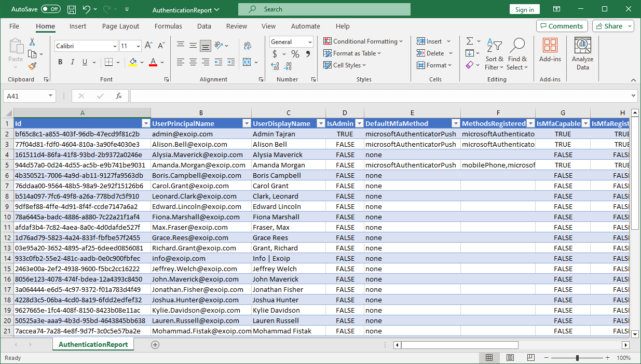641x364 pixels.
Task: Open the UserPrincipalName column filter dropdown
Action: tap(246, 123)
